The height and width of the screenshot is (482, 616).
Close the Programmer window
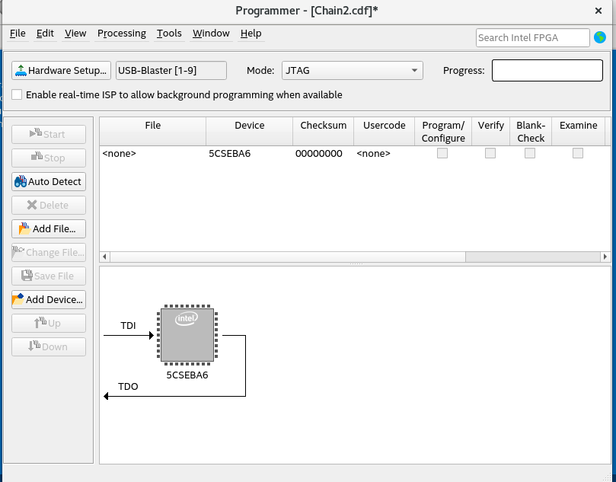[x=598, y=11]
